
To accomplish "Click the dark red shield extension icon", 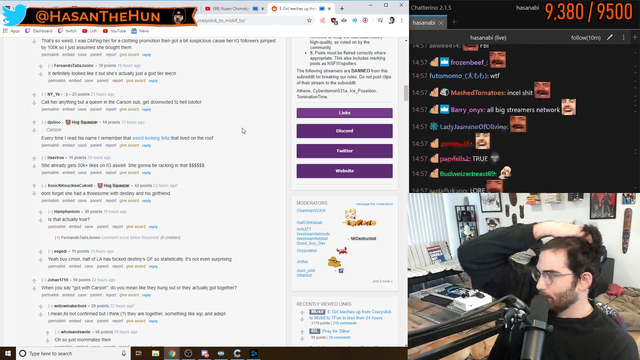I will [334, 20].
